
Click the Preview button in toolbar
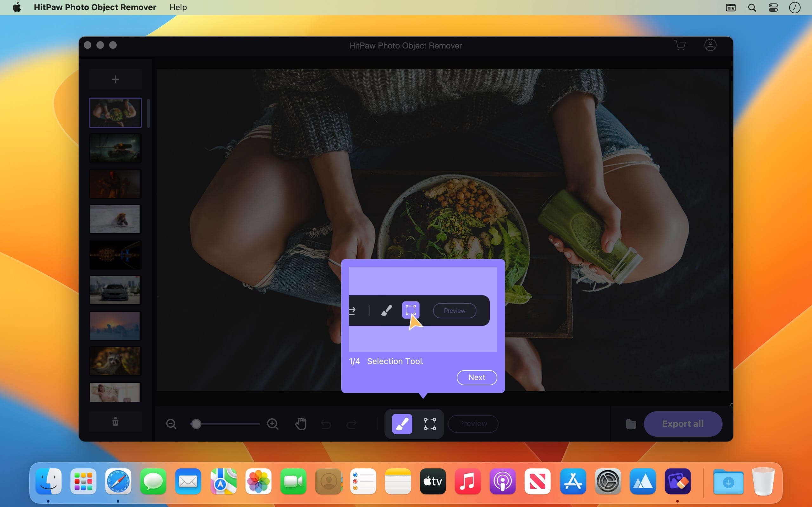[x=473, y=423]
